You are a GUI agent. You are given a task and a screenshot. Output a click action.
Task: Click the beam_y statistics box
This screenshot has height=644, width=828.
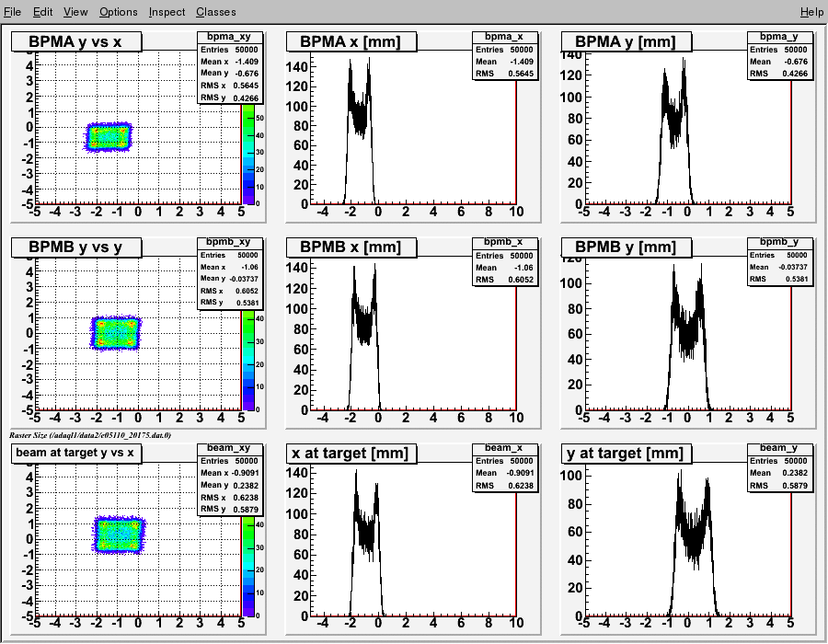pyautogui.click(x=780, y=467)
